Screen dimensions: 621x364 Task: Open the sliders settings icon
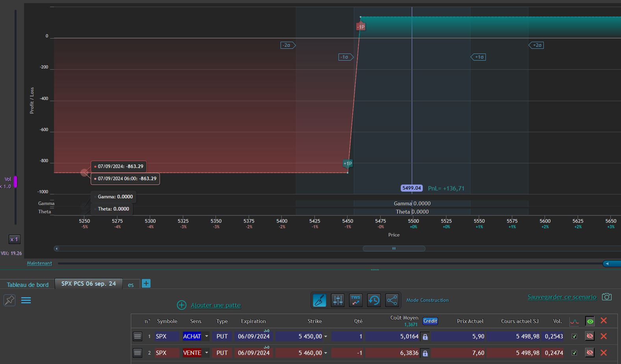338,300
